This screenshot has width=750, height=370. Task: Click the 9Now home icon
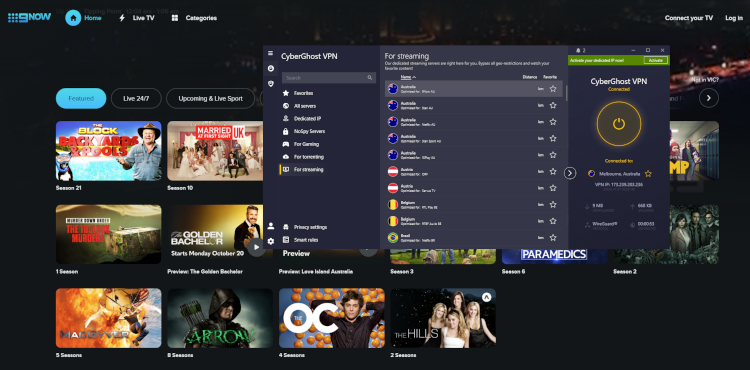[73, 18]
